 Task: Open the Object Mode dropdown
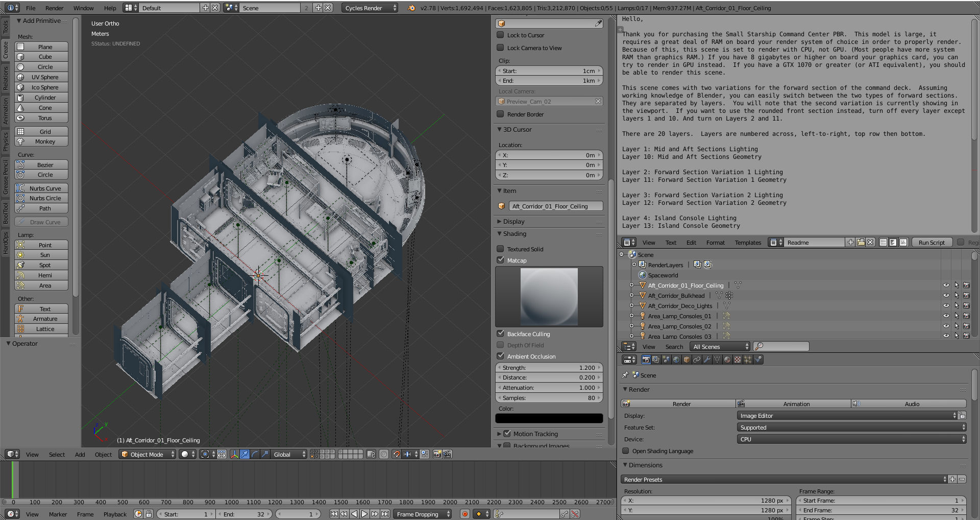click(x=148, y=454)
